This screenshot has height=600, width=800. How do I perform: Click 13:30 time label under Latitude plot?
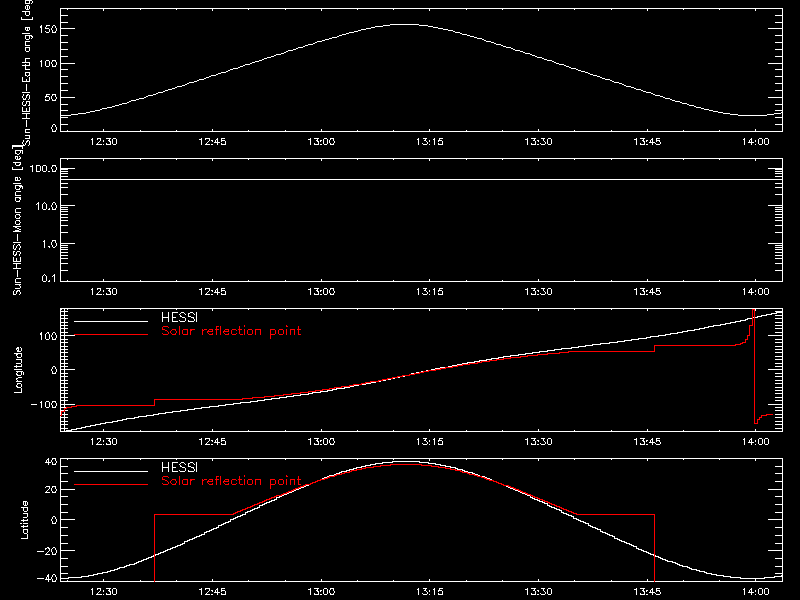538,591
